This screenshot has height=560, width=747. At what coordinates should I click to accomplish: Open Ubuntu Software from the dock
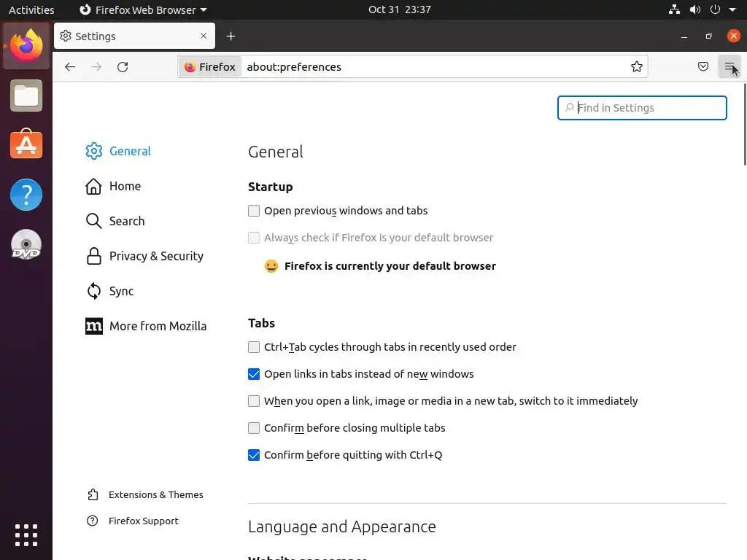coord(26,144)
